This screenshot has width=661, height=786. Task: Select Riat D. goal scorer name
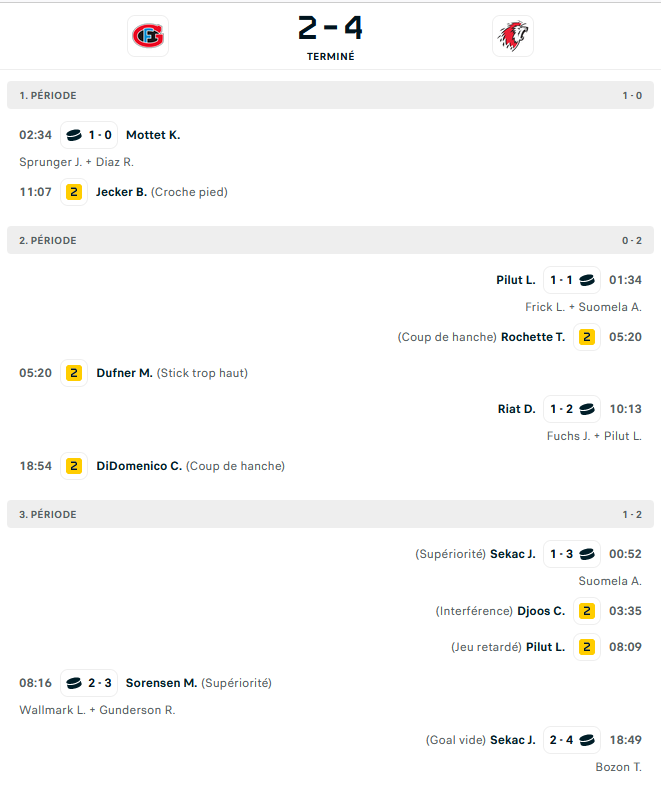[x=516, y=409]
